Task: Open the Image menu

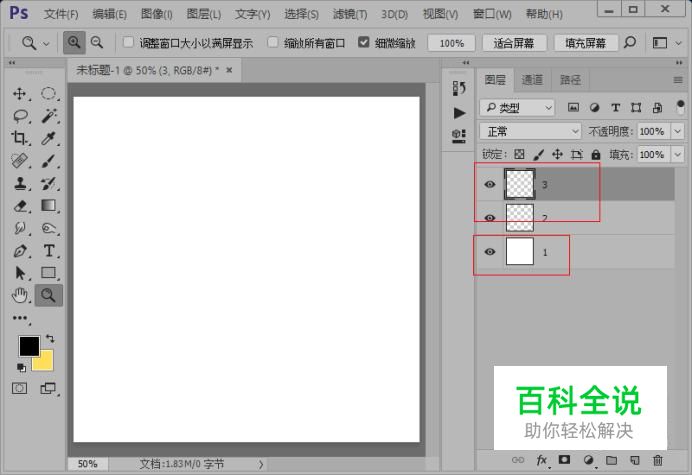Action: pyautogui.click(x=157, y=14)
